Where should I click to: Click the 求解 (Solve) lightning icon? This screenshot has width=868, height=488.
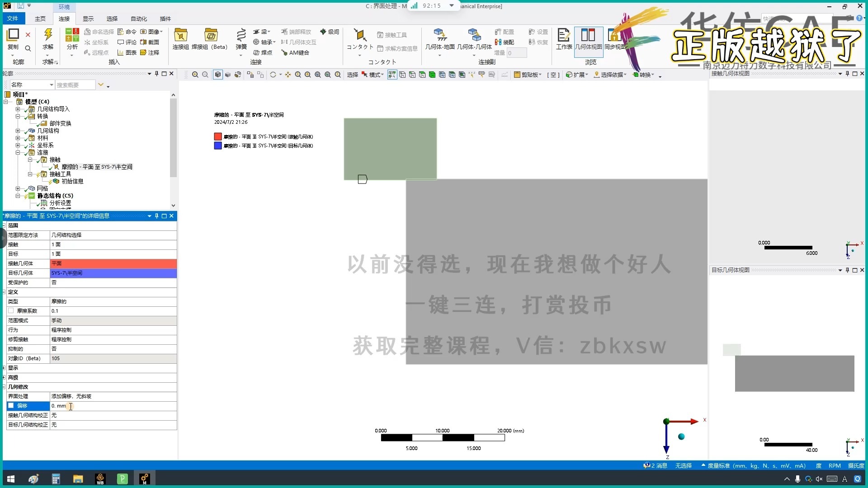(48, 35)
